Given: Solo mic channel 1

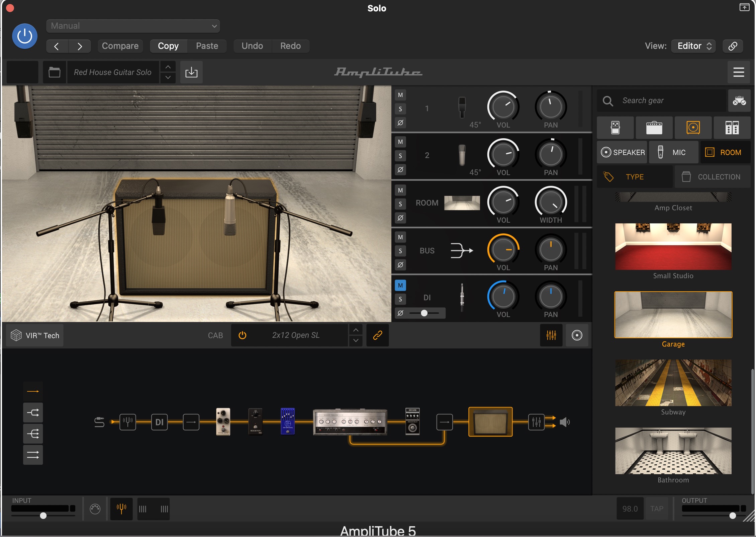Looking at the screenshot, I should 400,109.
